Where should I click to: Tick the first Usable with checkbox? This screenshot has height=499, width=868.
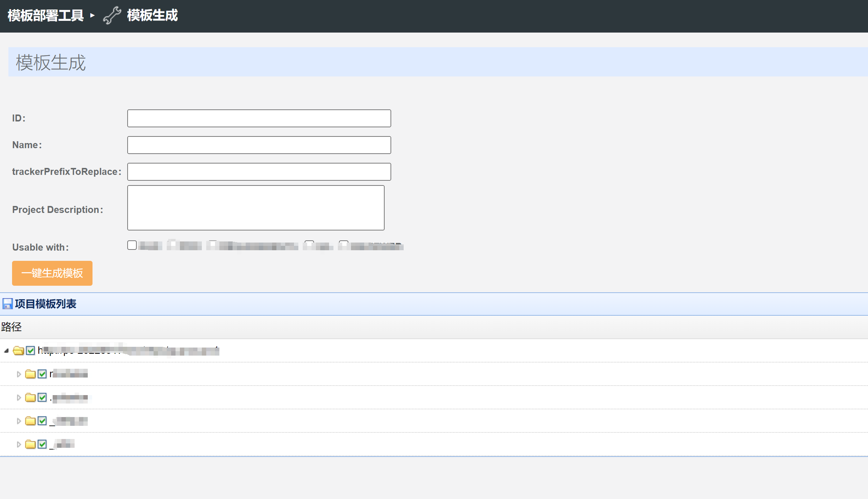[132, 245]
